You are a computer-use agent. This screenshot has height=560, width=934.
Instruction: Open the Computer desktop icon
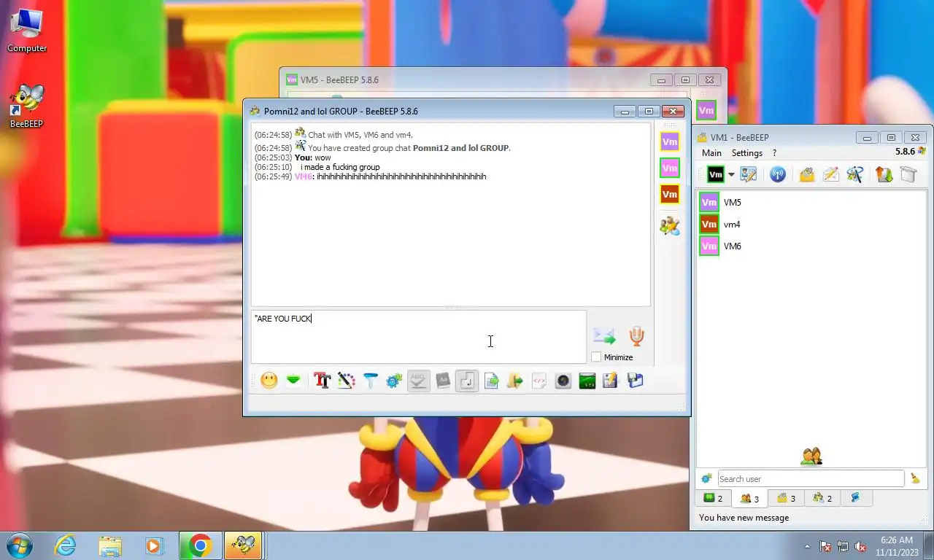[27, 31]
